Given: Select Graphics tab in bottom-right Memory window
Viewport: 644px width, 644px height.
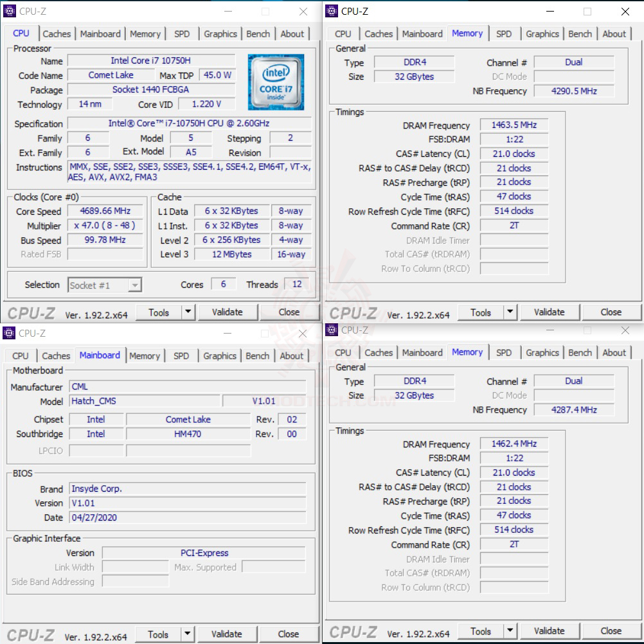Looking at the screenshot, I should 542,352.
